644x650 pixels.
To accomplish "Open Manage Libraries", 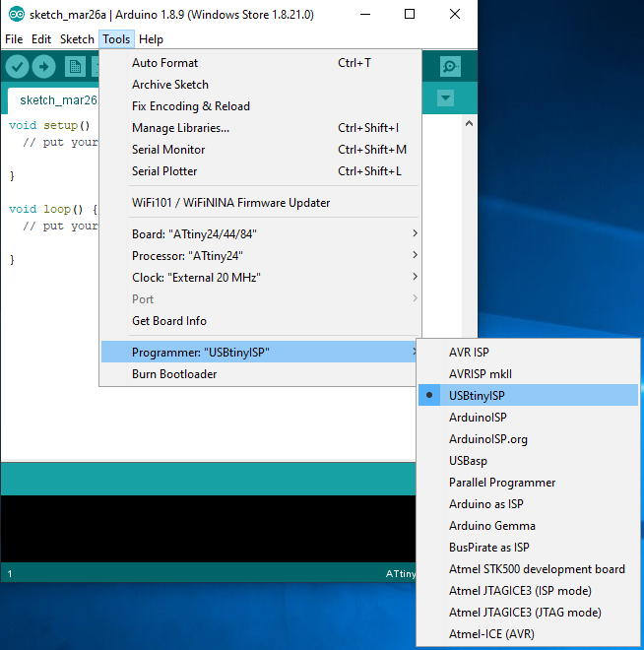I will pyautogui.click(x=260, y=128).
